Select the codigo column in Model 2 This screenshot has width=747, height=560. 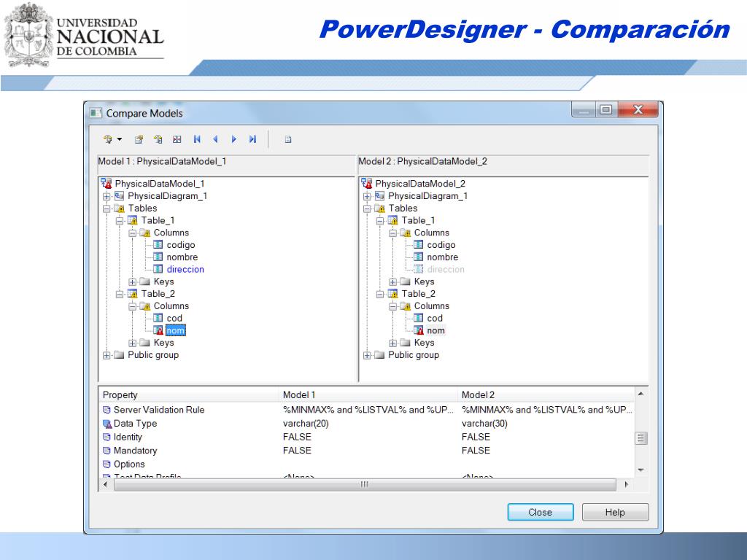(x=441, y=245)
